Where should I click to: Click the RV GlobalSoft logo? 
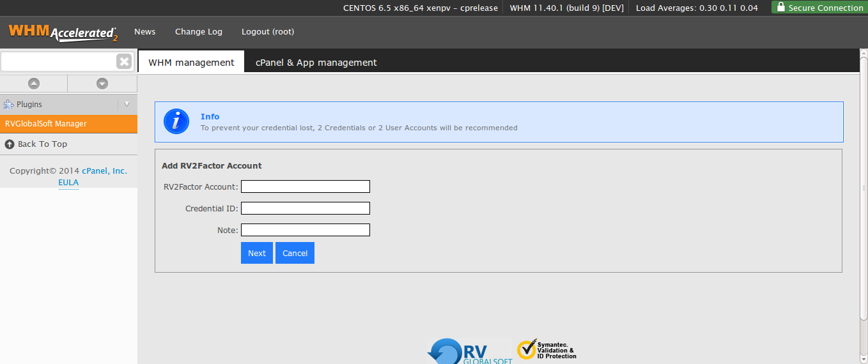470,351
